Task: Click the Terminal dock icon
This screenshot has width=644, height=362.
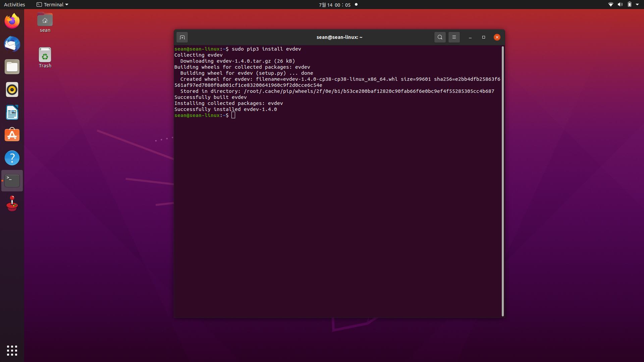Action: (12, 181)
